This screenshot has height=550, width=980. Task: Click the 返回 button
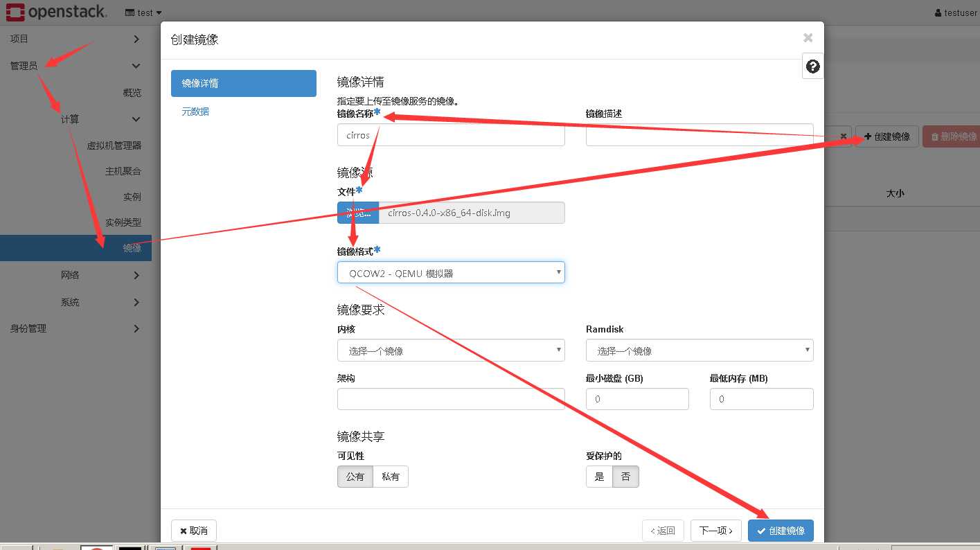[x=663, y=531]
